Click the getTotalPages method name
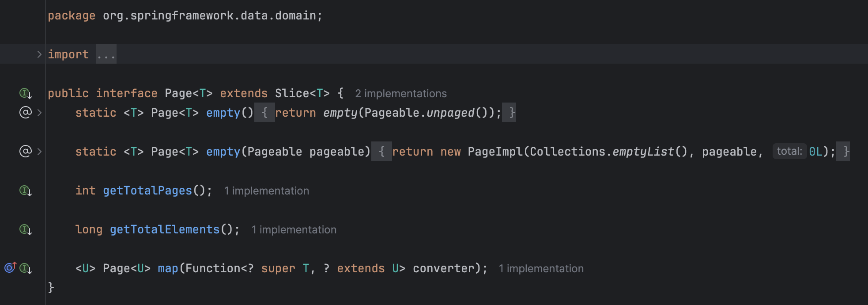The height and width of the screenshot is (305, 868). (147, 191)
